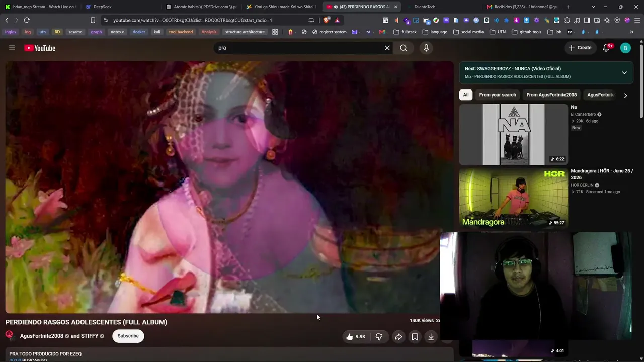Screen dimensions: 644x362
Task: Open the structure architecture bookmark
Action: pyautogui.click(x=245, y=32)
